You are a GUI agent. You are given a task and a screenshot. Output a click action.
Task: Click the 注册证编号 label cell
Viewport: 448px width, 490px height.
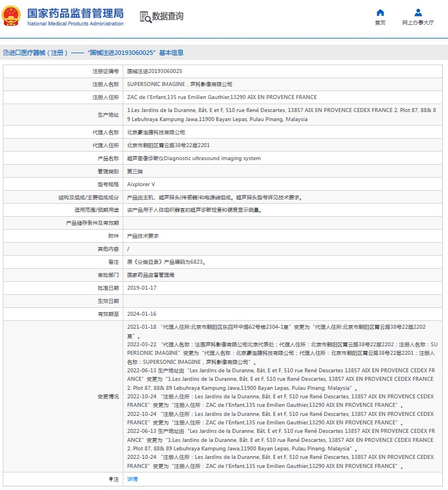[63, 71]
